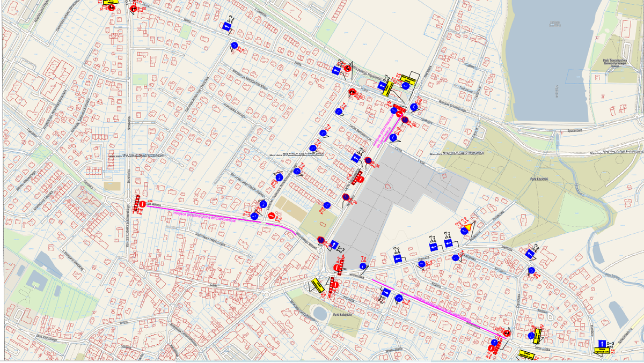Screen dimensions: 644x363
Task: Click the large blue lake at top right
Action: [547, 59]
